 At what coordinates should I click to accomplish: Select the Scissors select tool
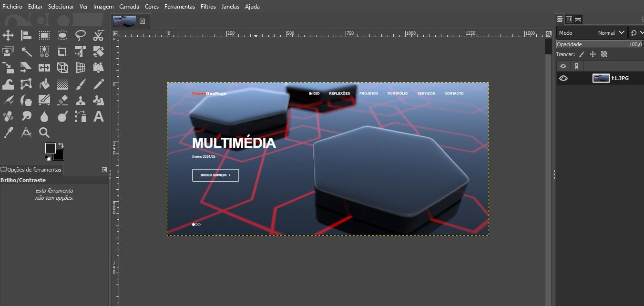(99, 35)
